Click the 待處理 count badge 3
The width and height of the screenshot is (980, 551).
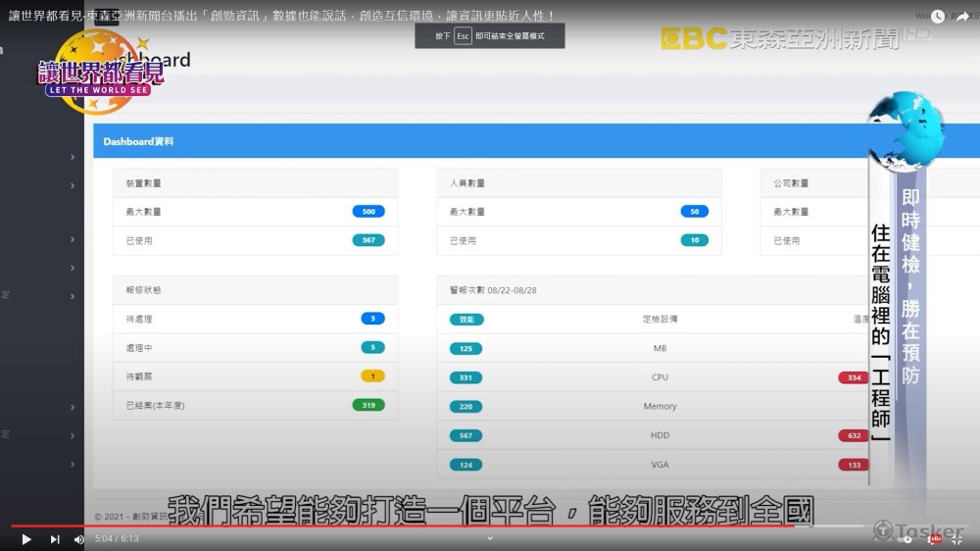[x=372, y=319]
